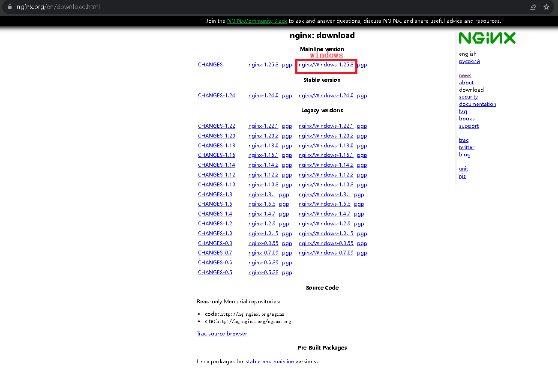Download nginx/Windows-0.7.69

(326, 253)
